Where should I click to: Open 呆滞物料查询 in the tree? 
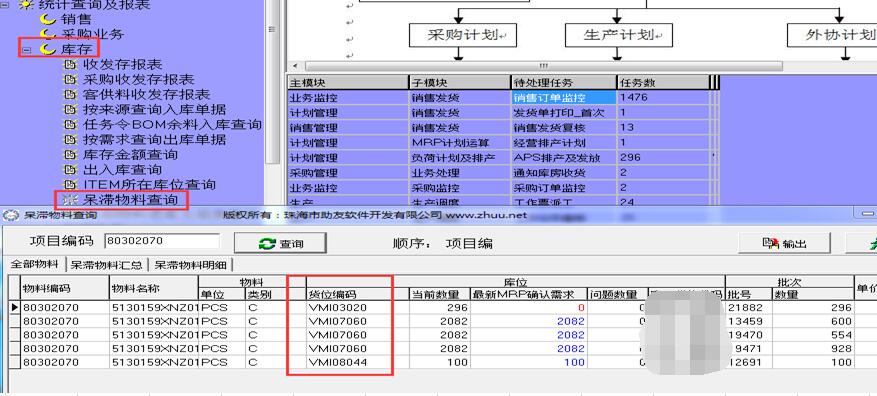(x=130, y=200)
